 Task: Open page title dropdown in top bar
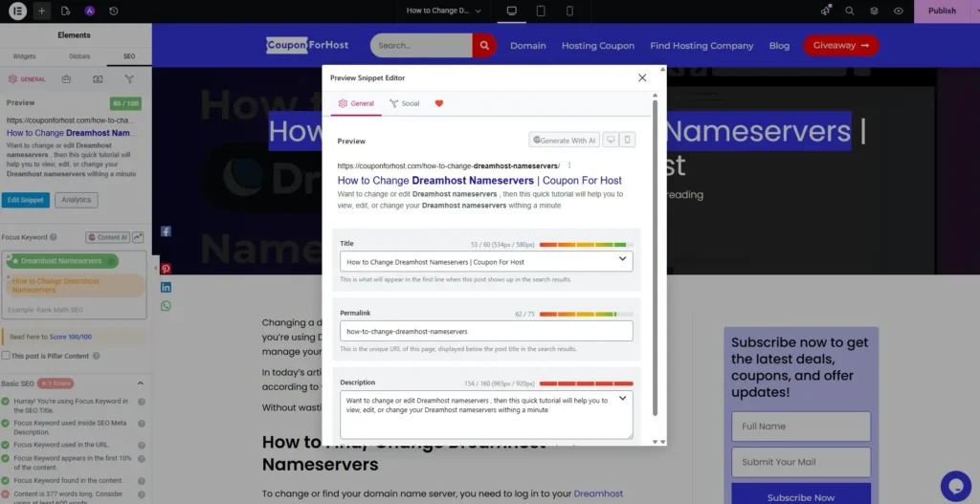[x=444, y=11]
